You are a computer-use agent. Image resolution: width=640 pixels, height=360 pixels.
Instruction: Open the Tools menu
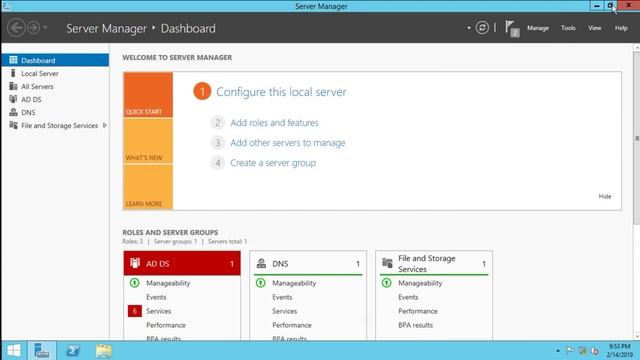point(568,28)
